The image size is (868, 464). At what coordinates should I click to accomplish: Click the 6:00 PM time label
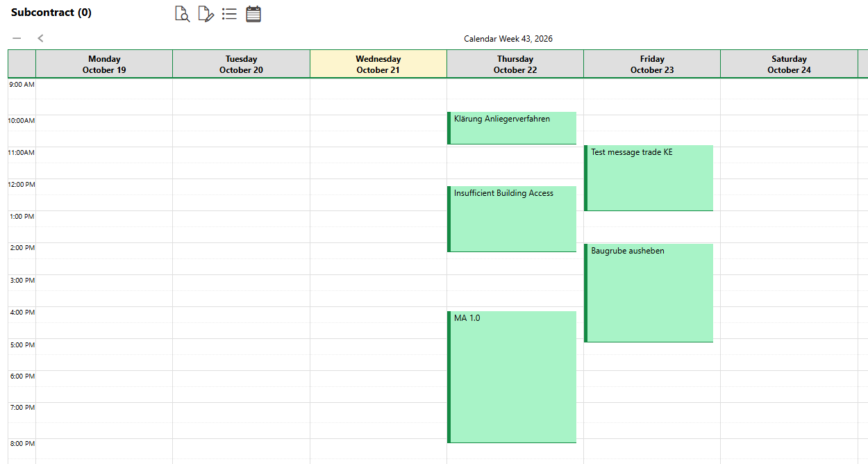tap(22, 376)
